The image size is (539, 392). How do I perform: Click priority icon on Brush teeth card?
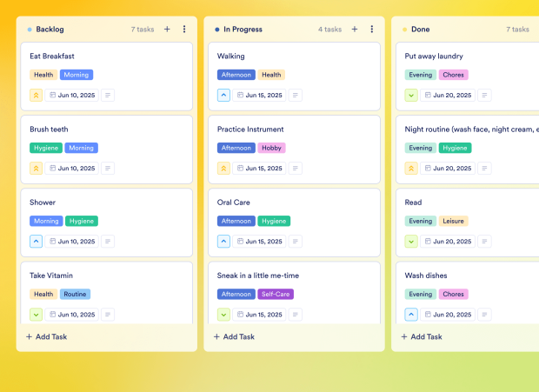(37, 169)
